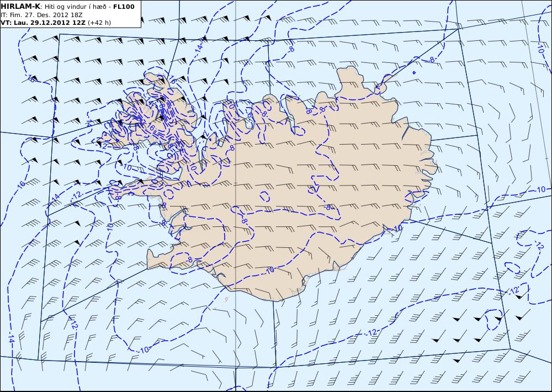The height and width of the screenshot is (392, 552).
Task: Select the 'VT: Lau. 29.12.2012 12Z' valid-time line
Action: coord(43,23)
